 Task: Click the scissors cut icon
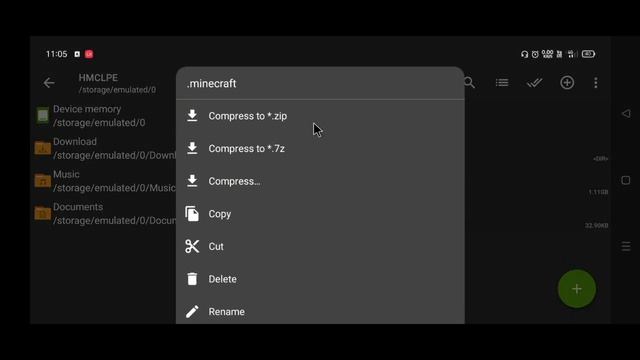pos(192,246)
